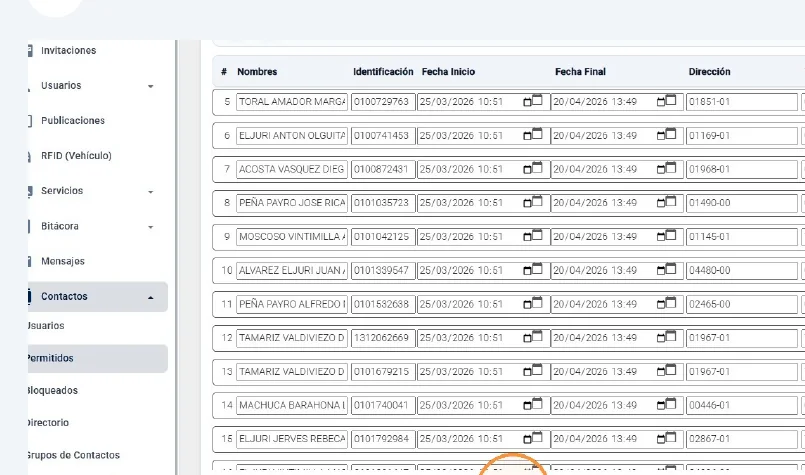Open Publicaciones in the sidebar

click(x=73, y=120)
